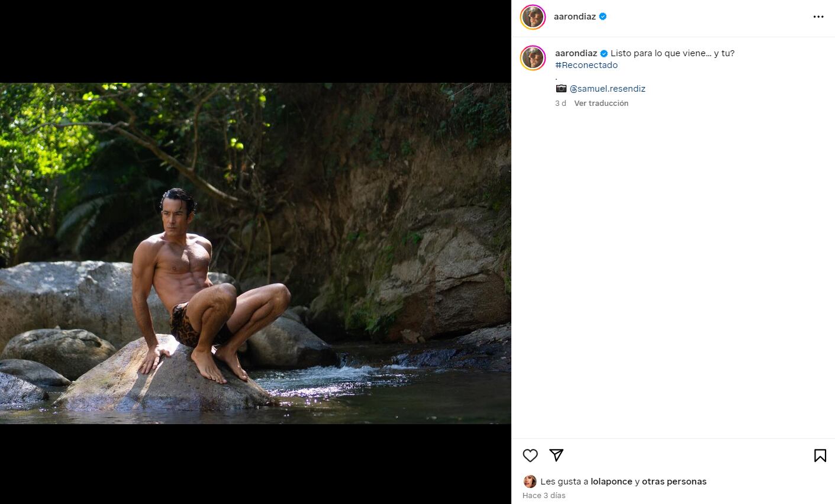Click lolaponce's small avatar near likes
Image resolution: width=835 pixels, height=504 pixels.
[x=530, y=482]
